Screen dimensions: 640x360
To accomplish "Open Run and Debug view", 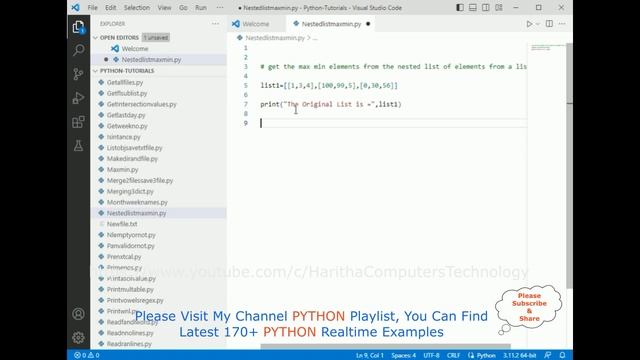I will click(x=78, y=98).
